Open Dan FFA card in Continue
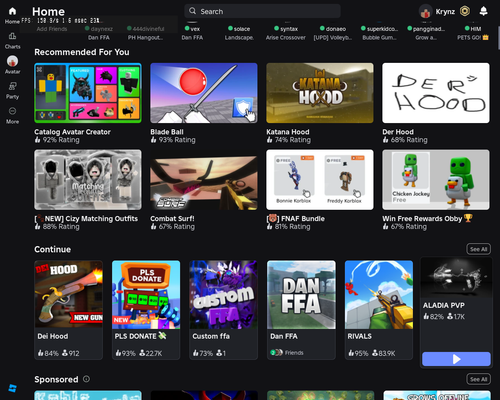This screenshot has width=500, height=400. tap(301, 310)
